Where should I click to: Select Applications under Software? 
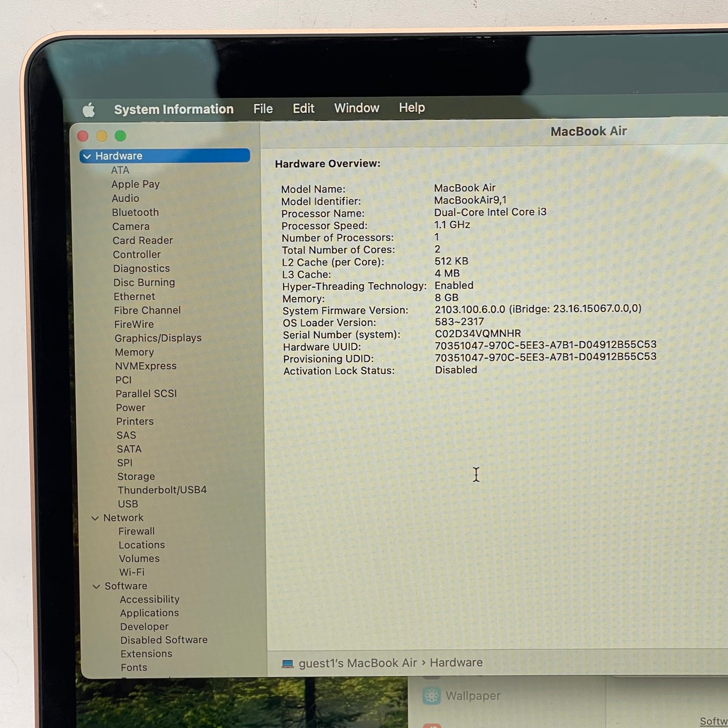pos(150,613)
